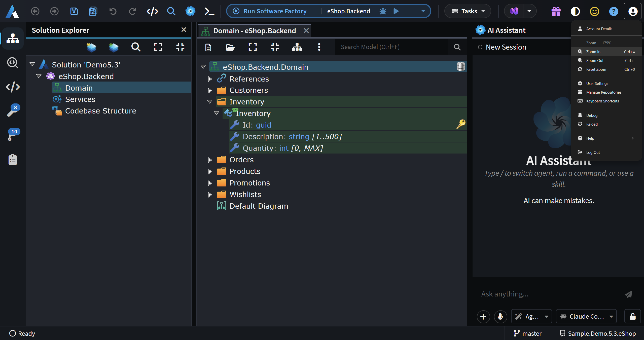This screenshot has height=340, width=644.
Task: Click Run Software Factory button
Action: [x=270, y=11]
